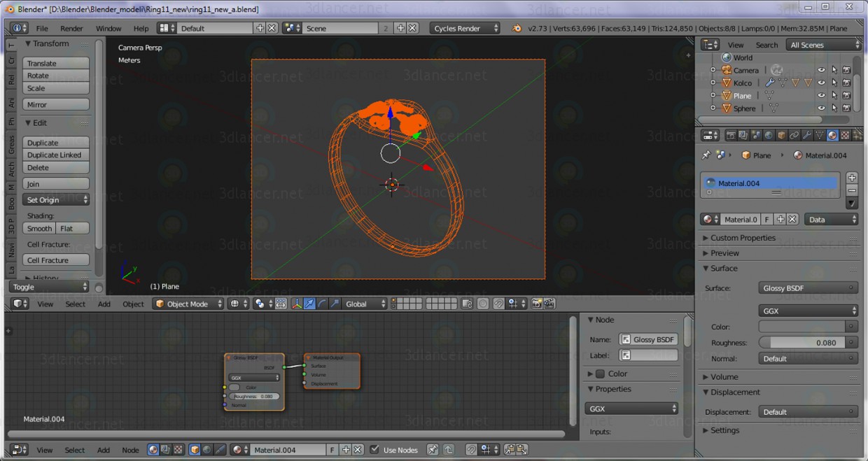This screenshot has height=461, width=868.
Task: Open the Texture checker properties tab
Action: [845, 135]
